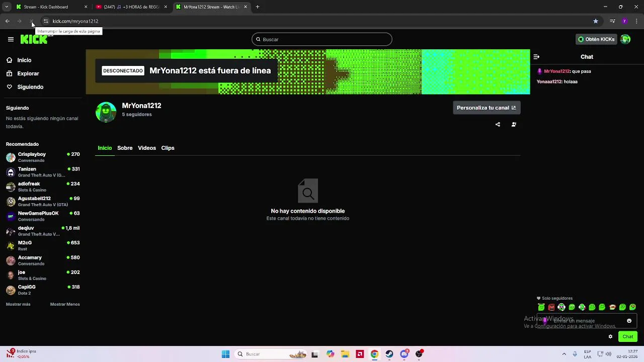
Task: Open recommended channel Crisplayboy
Action: [43, 157]
